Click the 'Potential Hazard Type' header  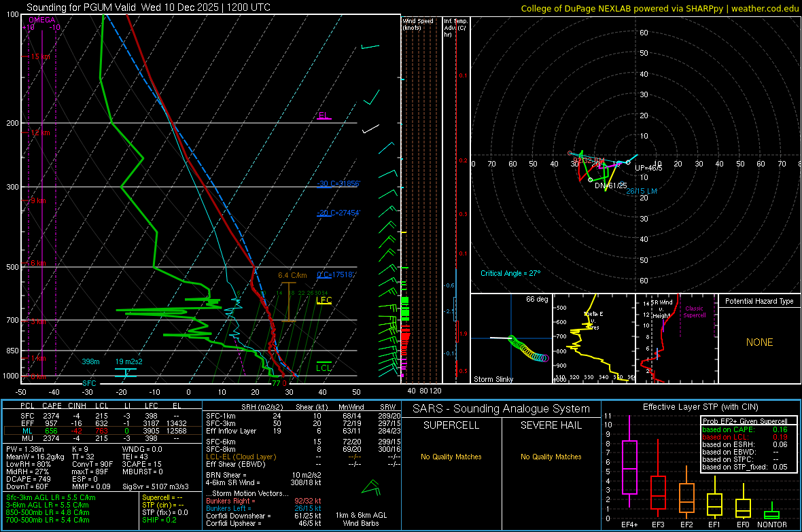pyautogui.click(x=759, y=301)
